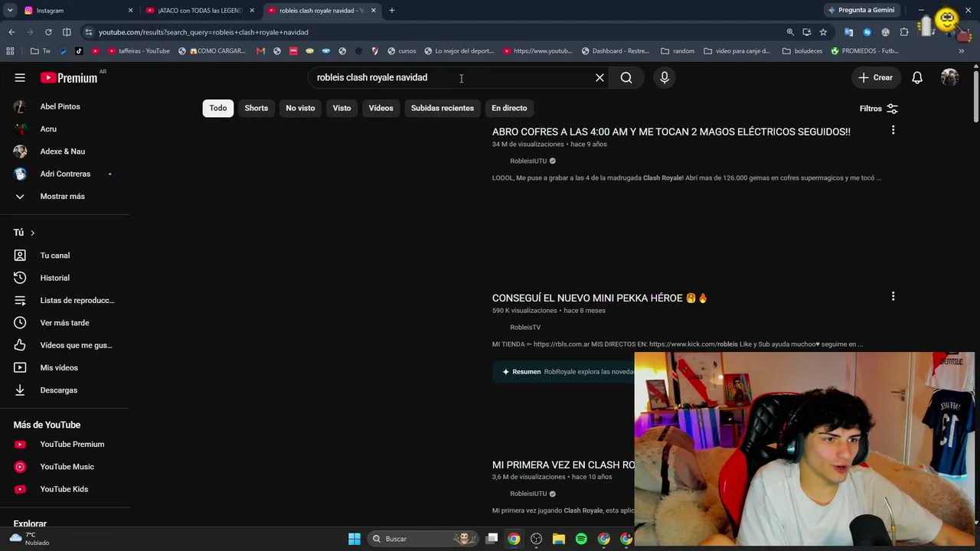Viewport: 980px width, 551px height.
Task: Open the Filtros search filters
Action: coord(878,109)
